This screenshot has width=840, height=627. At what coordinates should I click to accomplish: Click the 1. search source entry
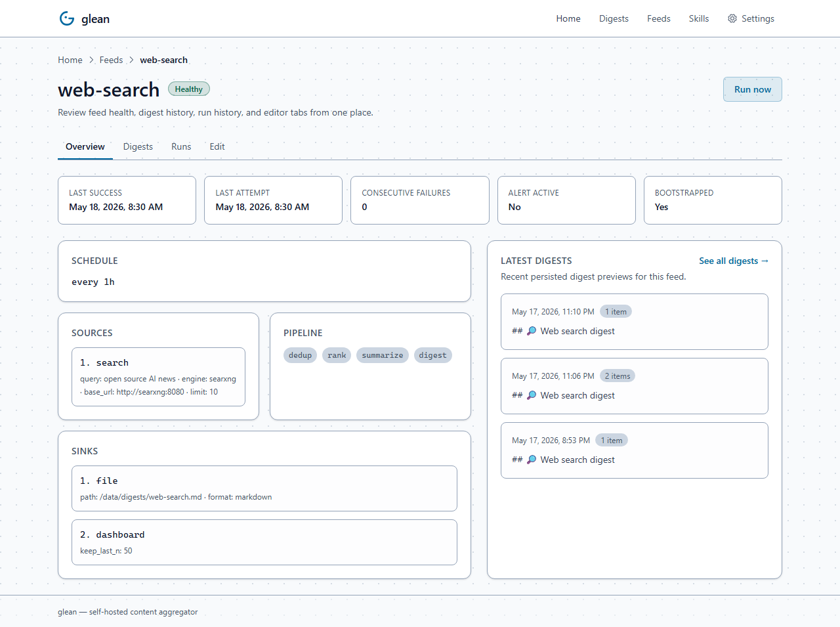pos(158,377)
